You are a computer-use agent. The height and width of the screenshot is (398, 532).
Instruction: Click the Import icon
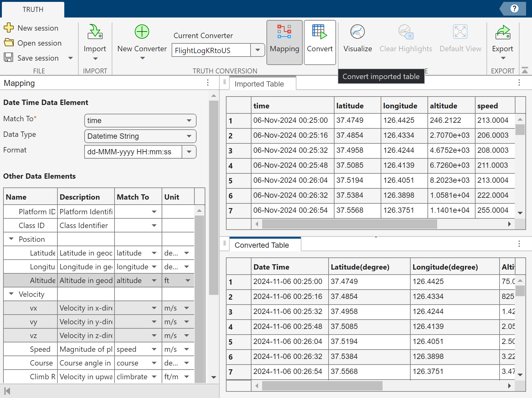point(95,32)
